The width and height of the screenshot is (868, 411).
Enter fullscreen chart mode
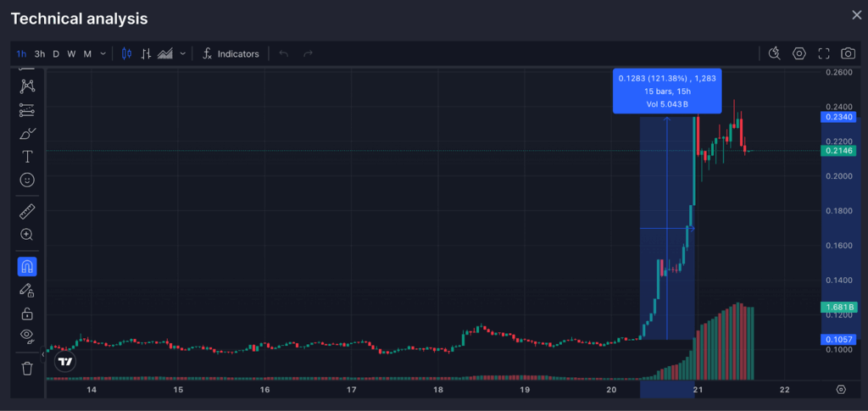coord(823,53)
